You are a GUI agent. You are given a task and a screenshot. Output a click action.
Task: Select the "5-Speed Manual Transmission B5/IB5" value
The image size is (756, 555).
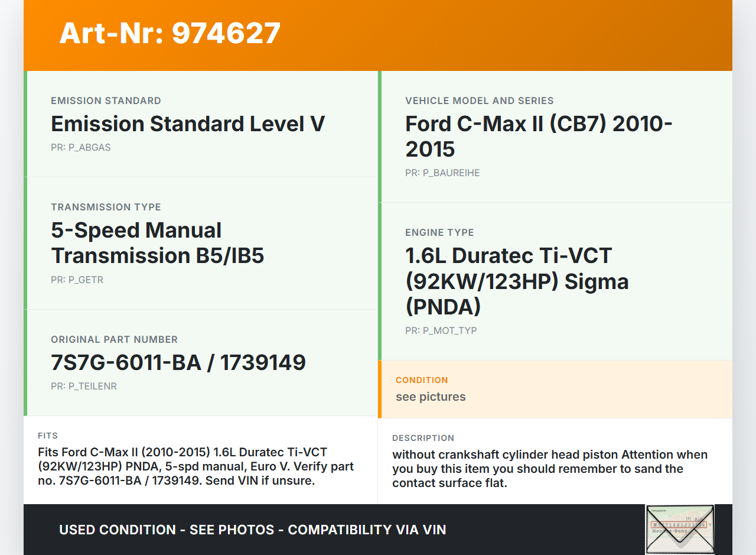(158, 243)
